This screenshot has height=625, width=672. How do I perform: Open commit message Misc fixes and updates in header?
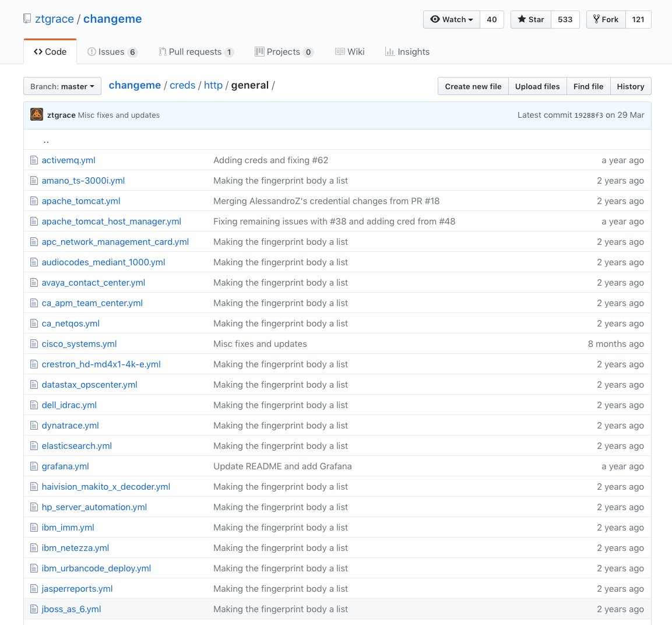pyautogui.click(x=119, y=115)
